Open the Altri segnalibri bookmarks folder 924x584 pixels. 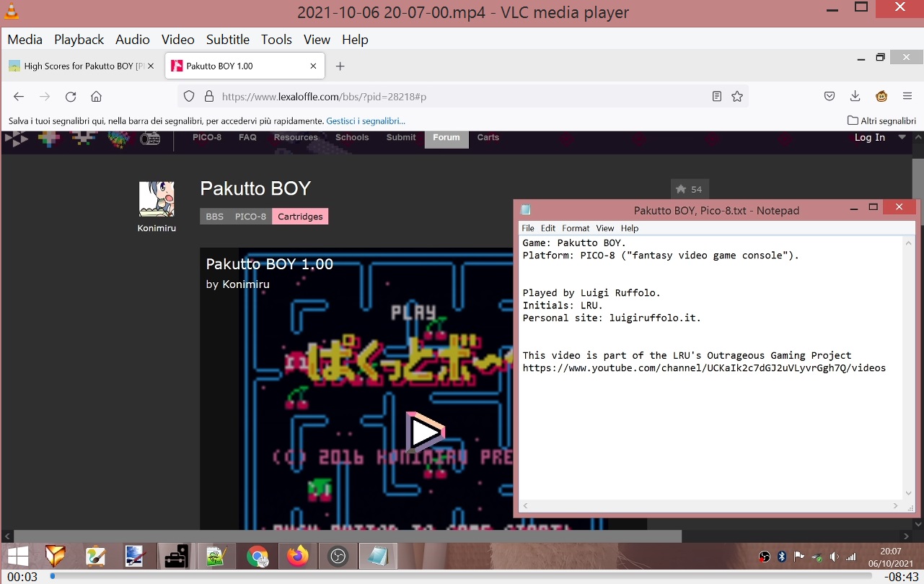(x=881, y=121)
